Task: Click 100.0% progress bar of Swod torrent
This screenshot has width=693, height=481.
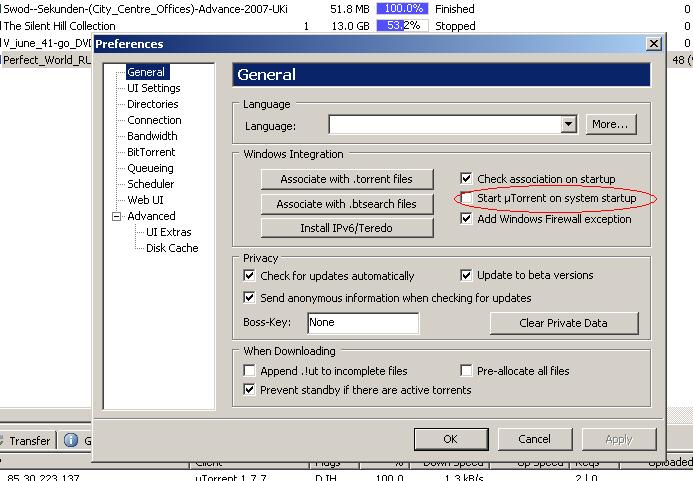Action: (x=402, y=8)
